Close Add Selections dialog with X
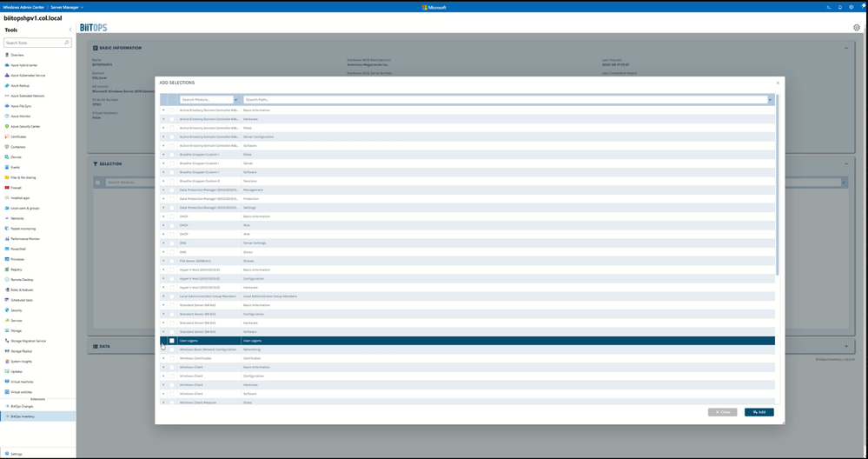Image resolution: width=868 pixels, height=459 pixels. click(x=778, y=83)
